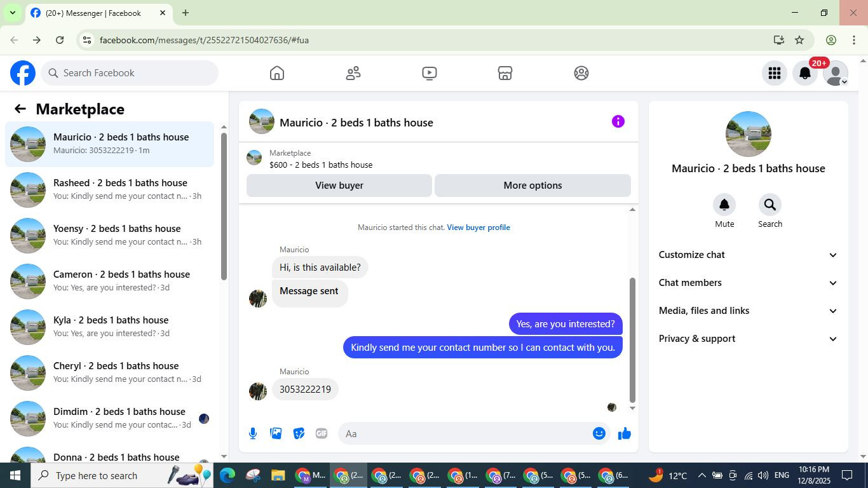
Task: Open the Marketplace storefront icon in top navigation
Action: [x=505, y=73]
